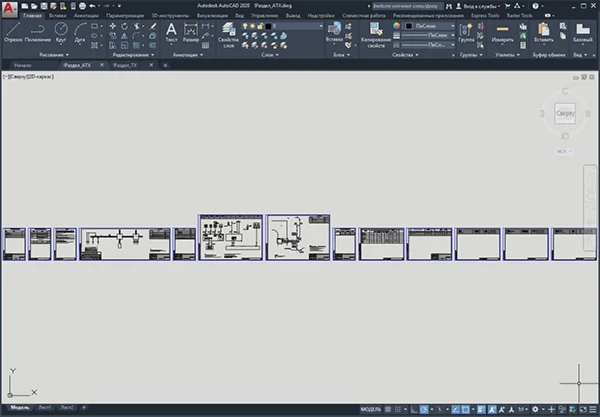The width and height of the screenshot is (600, 417).
Task: Click the shopping cart icon in title bar
Action: point(507,6)
